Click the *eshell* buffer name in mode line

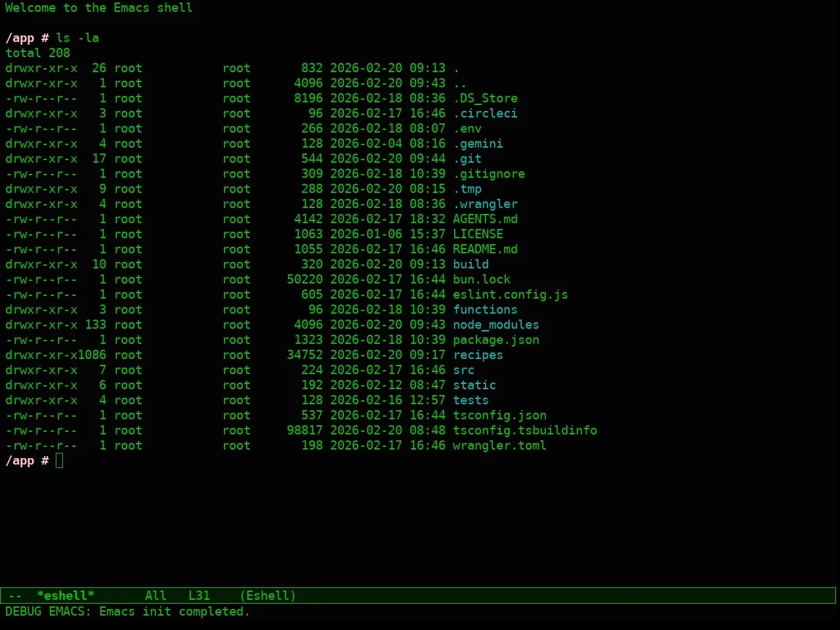point(66,596)
